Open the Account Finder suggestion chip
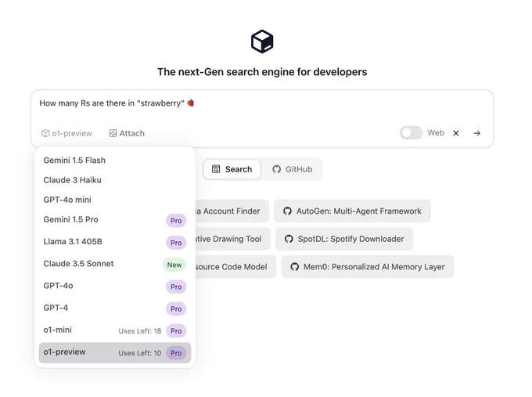This screenshot has width=532, height=397. pos(232,211)
